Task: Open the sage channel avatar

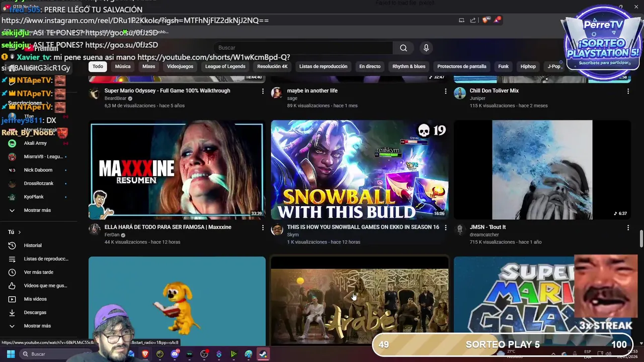Action: click(277, 93)
